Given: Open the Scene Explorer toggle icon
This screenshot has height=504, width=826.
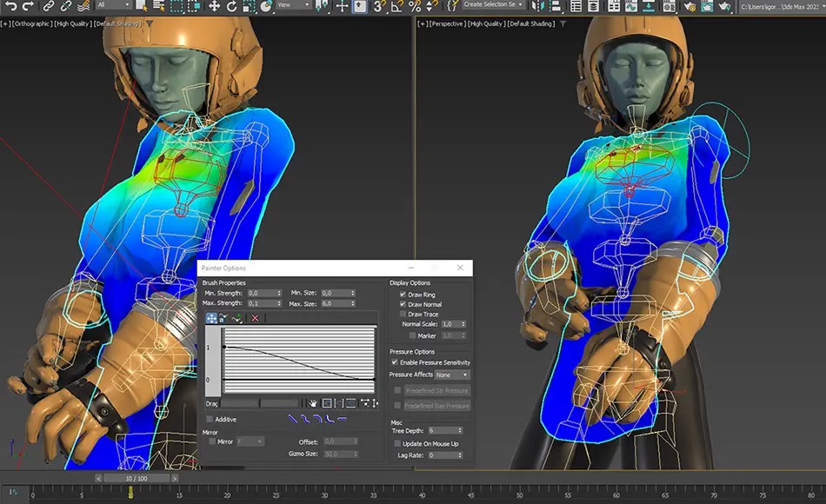Looking at the screenshot, I should [576, 6].
